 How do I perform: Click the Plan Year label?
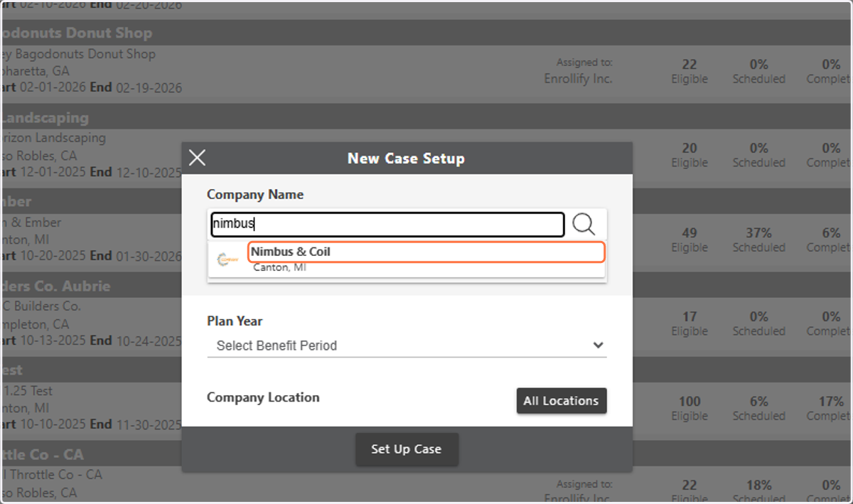coord(235,321)
